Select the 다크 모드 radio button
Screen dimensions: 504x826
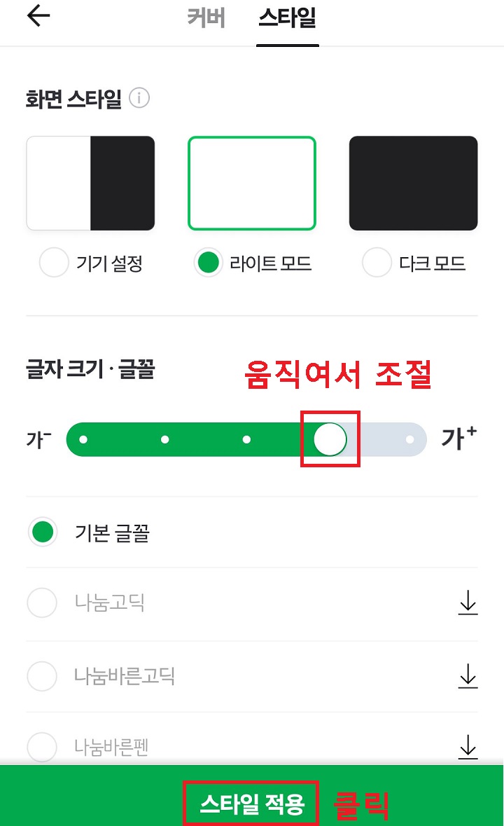click(377, 263)
